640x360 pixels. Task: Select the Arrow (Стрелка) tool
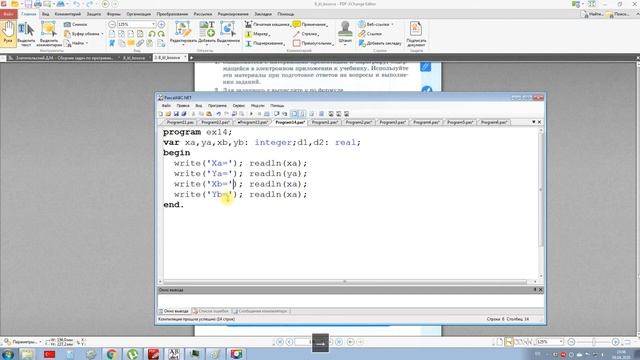click(x=306, y=34)
